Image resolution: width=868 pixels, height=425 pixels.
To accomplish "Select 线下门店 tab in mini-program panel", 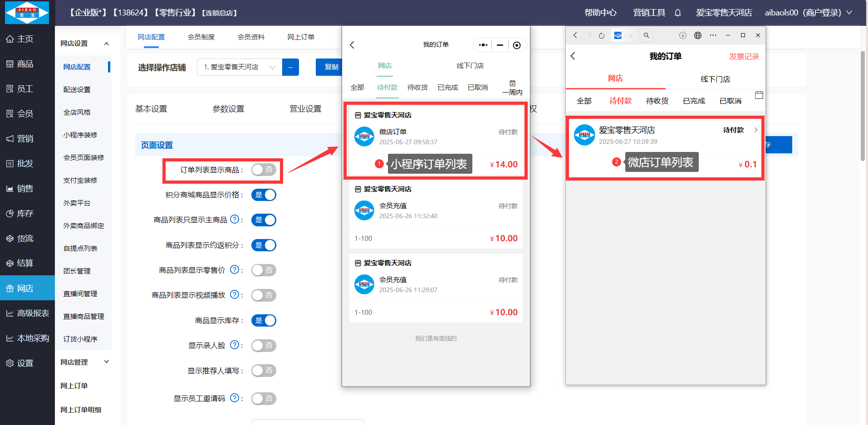I will 470,66.
